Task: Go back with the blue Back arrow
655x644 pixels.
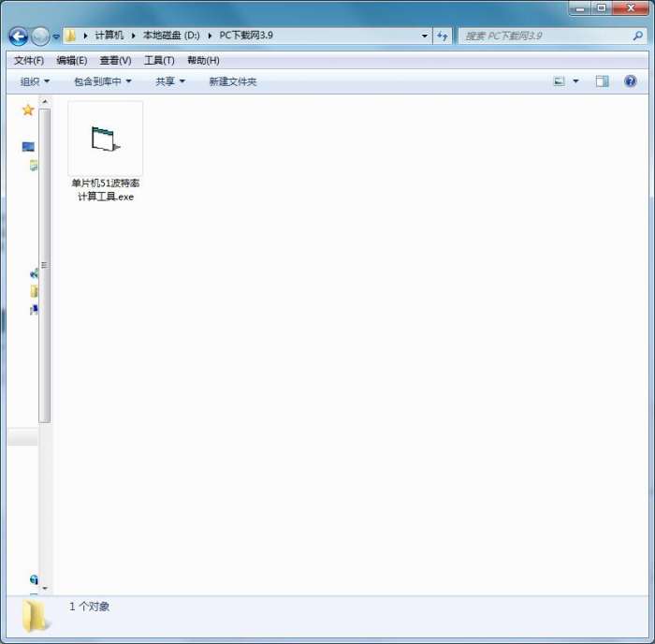Action: coord(19,37)
